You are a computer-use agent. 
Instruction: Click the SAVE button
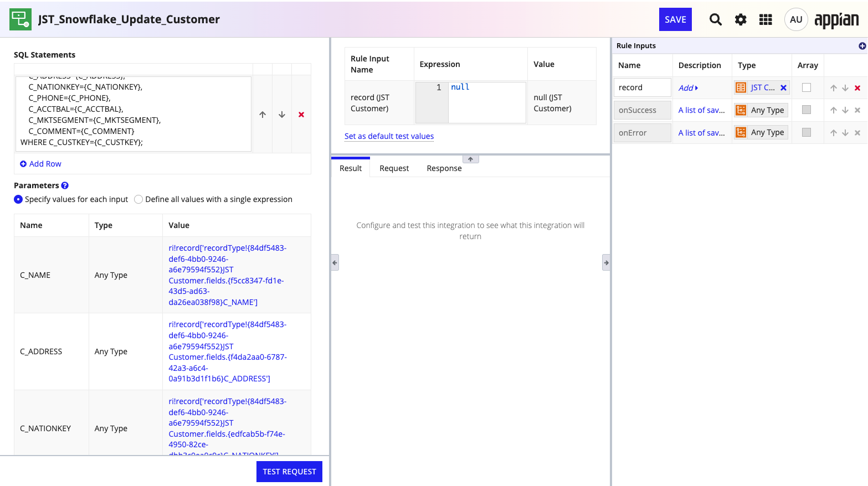675,19
